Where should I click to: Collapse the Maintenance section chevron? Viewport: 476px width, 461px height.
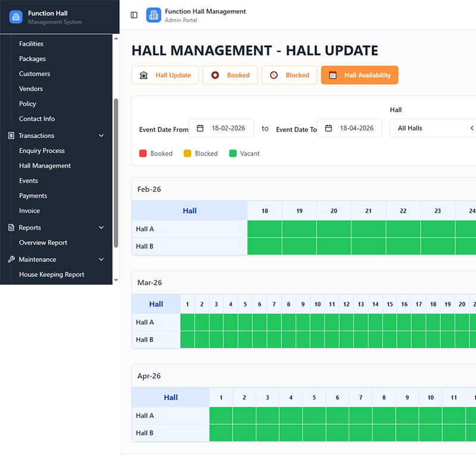101,260
